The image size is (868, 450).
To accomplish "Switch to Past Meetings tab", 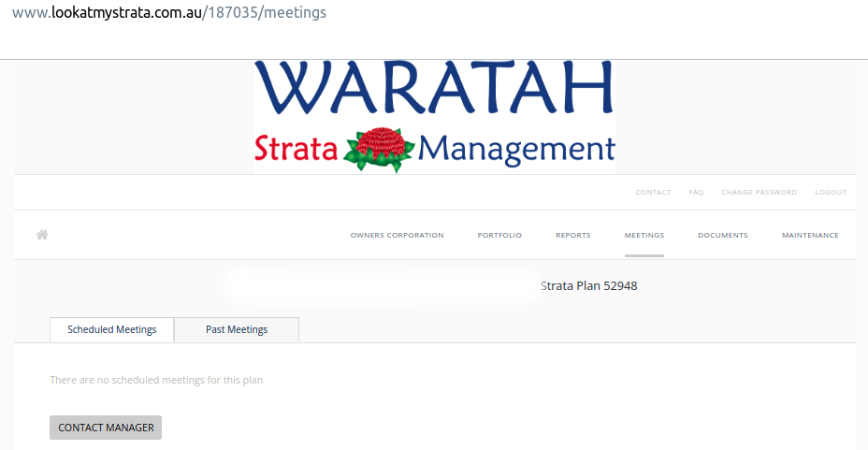I will (x=237, y=330).
